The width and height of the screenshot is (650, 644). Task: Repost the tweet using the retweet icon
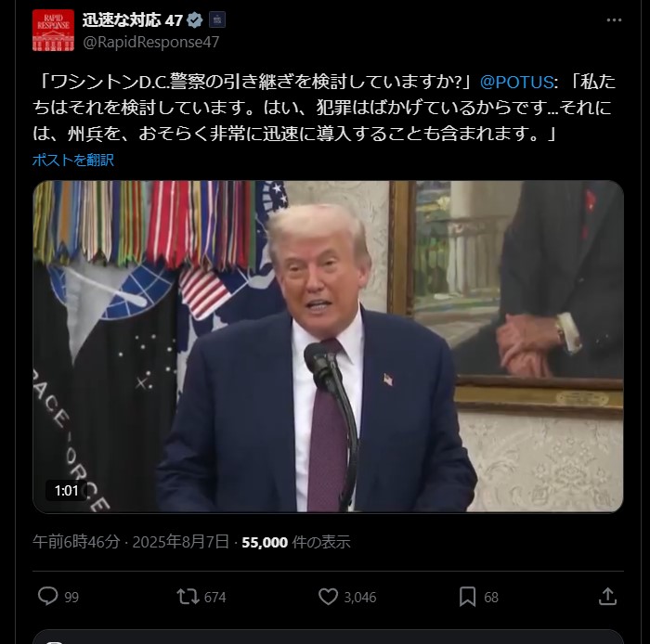pyautogui.click(x=188, y=597)
